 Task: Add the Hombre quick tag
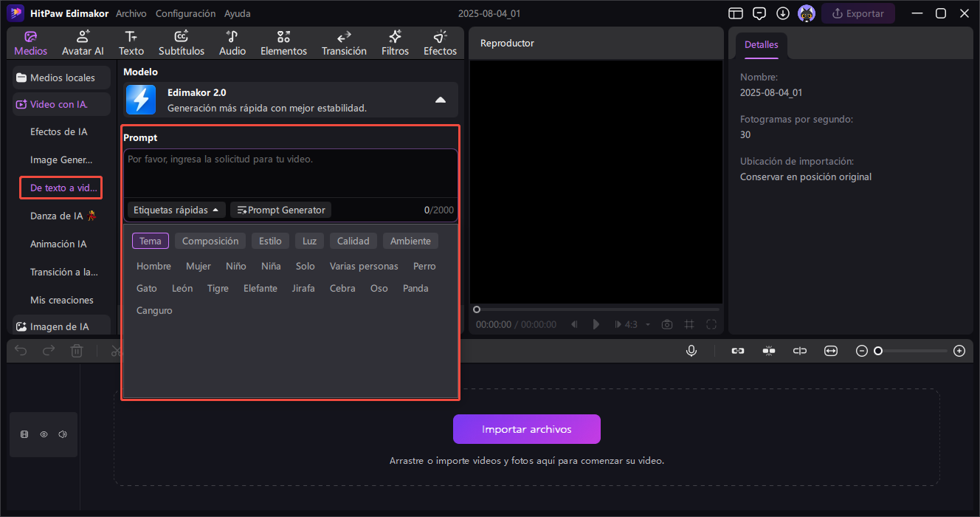click(153, 266)
